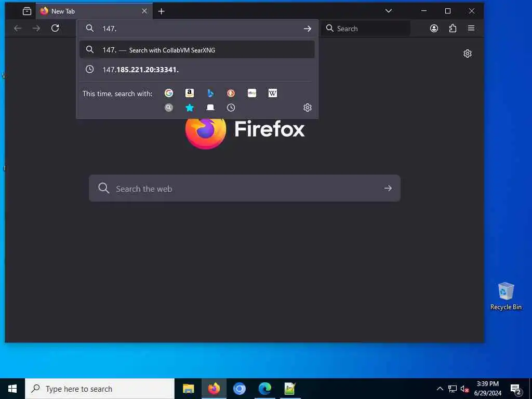Select the 147.185.221.20:33341 history suggestion
This screenshot has height=399, width=532.
coord(197,70)
